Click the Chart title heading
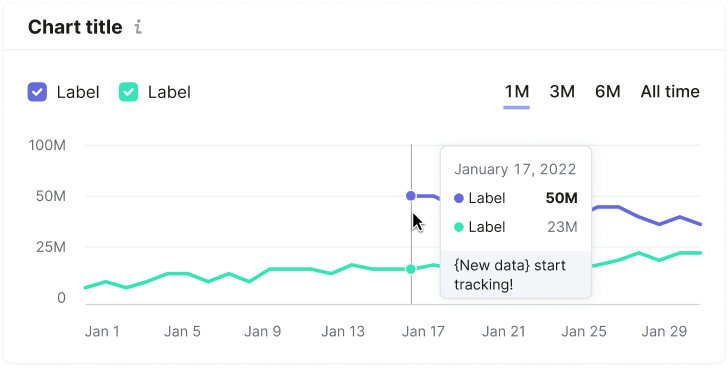Viewport: 728px width, 368px height. (x=75, y=27)
